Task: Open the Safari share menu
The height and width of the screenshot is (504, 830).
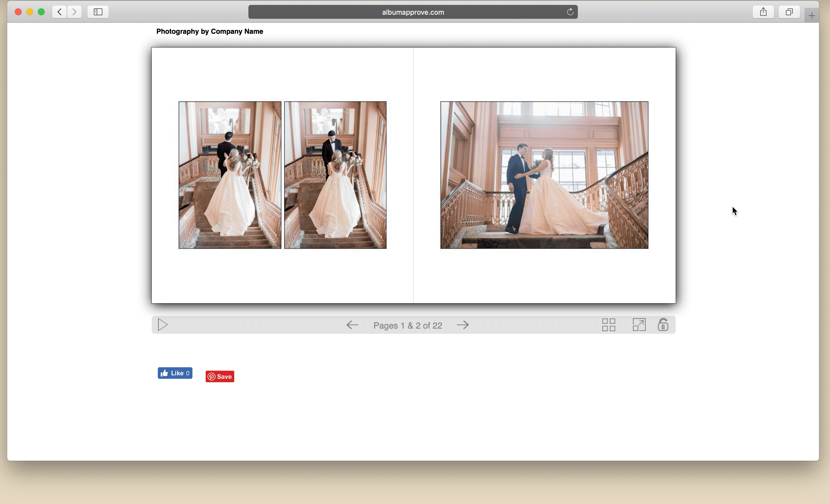Action: (x=763, y=12)
